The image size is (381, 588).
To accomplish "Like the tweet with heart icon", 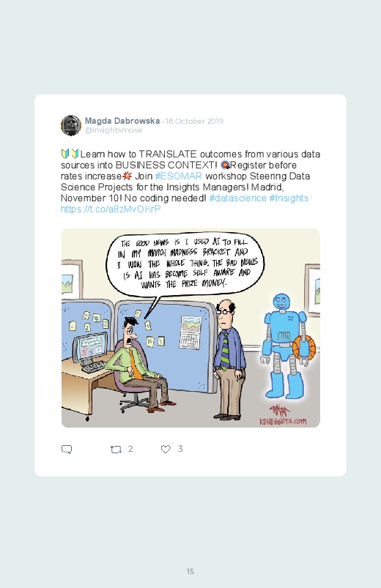I will [166, 450].
